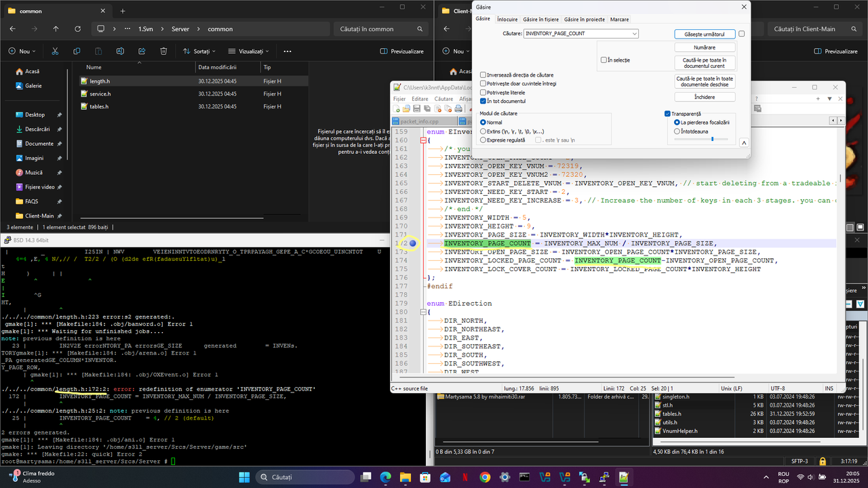This screenshot has width=868, height=488.
Task: Click the Închidere button
Action: (705, 97)
